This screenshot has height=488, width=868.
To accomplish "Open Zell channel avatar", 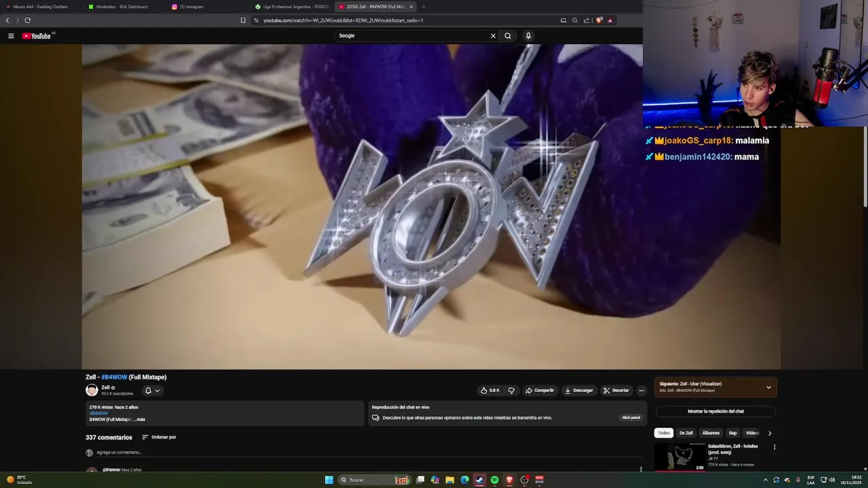I will pyautogui.click(x=92, y=390).
